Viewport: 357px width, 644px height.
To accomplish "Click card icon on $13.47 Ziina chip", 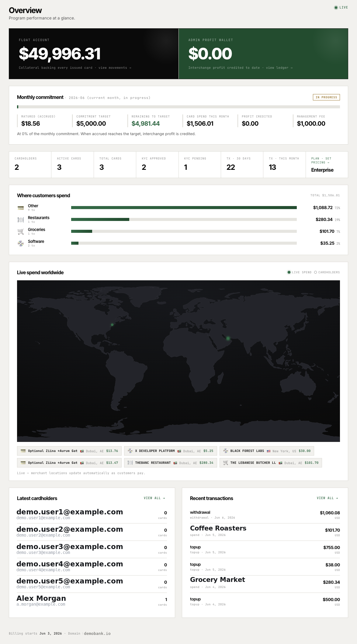I will point(23,463).
